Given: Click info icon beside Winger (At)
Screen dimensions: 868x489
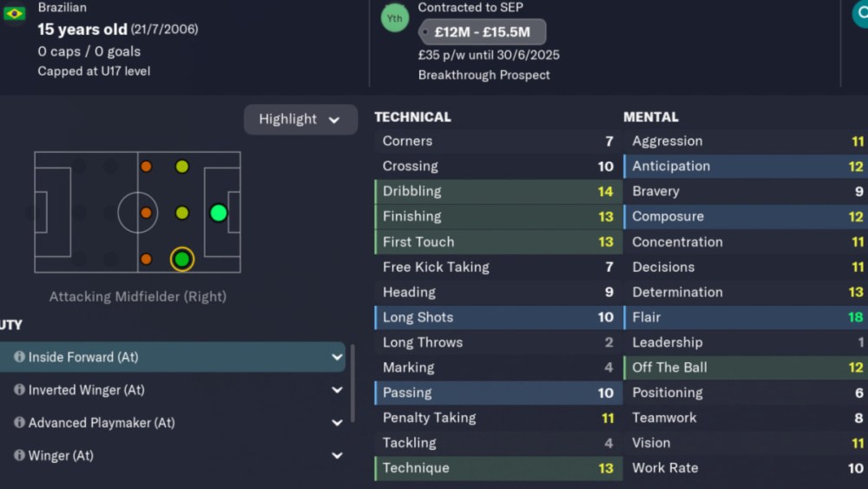Looking at the screenshot, I should (19, 455).
